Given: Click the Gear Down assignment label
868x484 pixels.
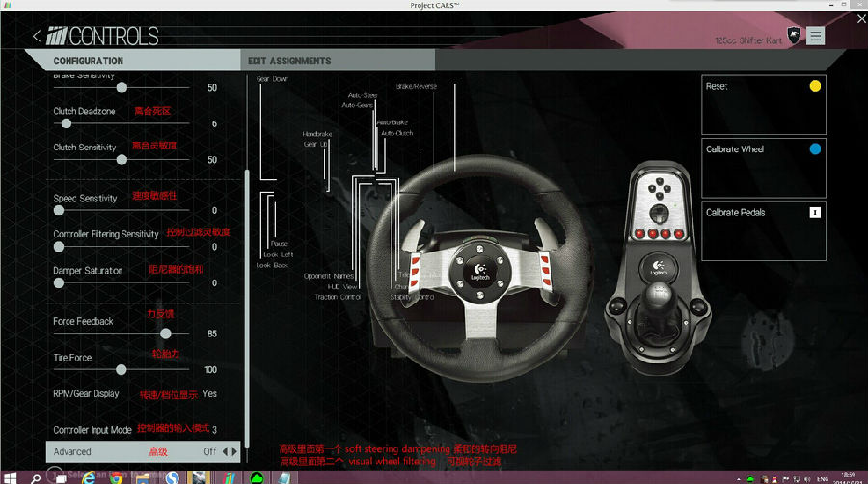Looking at the screenshot, I should point(272,79).
